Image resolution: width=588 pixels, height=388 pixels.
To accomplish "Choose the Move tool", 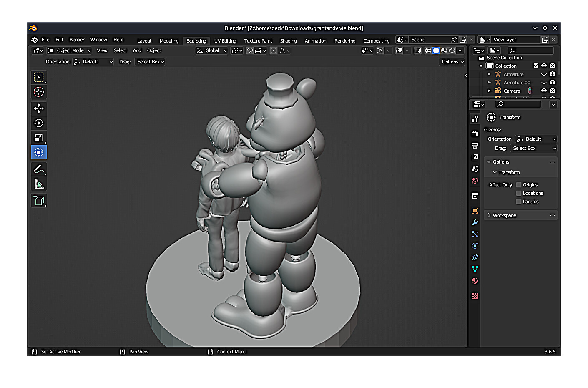I will [39, 108].
